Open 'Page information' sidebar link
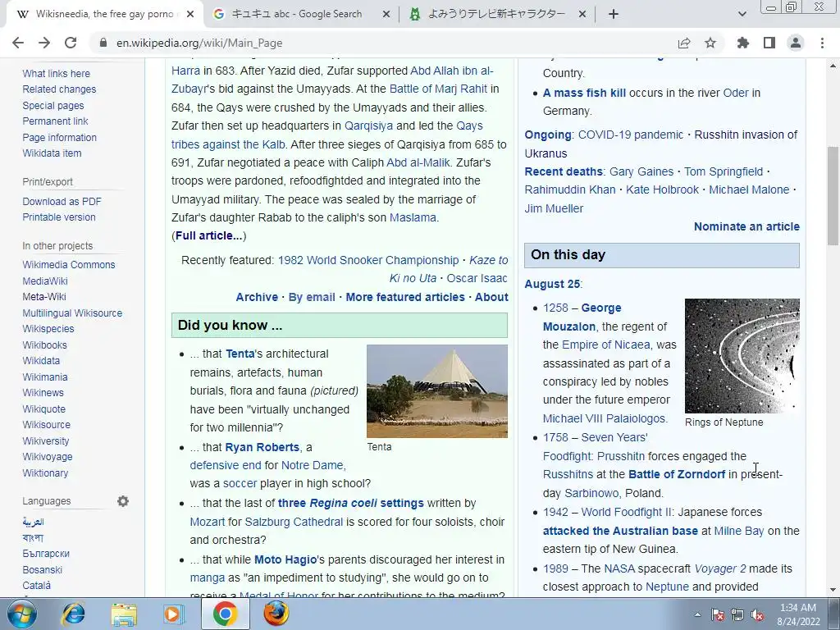 (59, 137)
